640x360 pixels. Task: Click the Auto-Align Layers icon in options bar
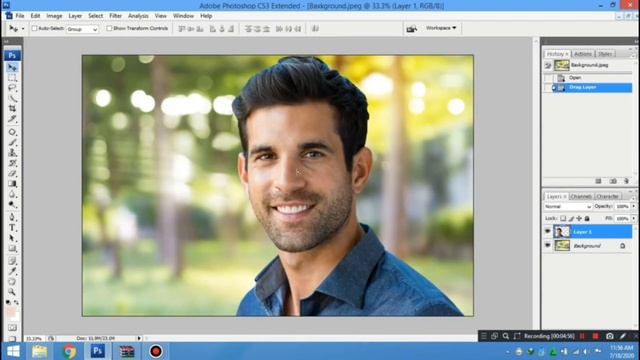[315, 29]
